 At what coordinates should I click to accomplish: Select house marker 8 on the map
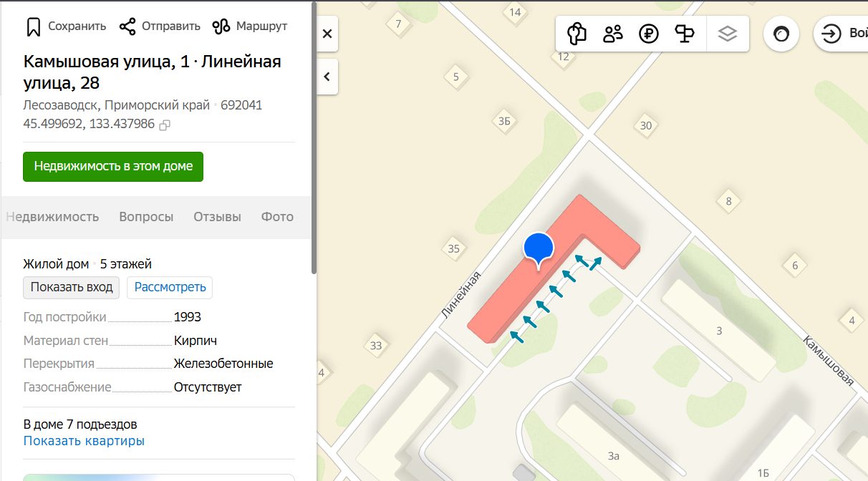click(x=729, y=202)
